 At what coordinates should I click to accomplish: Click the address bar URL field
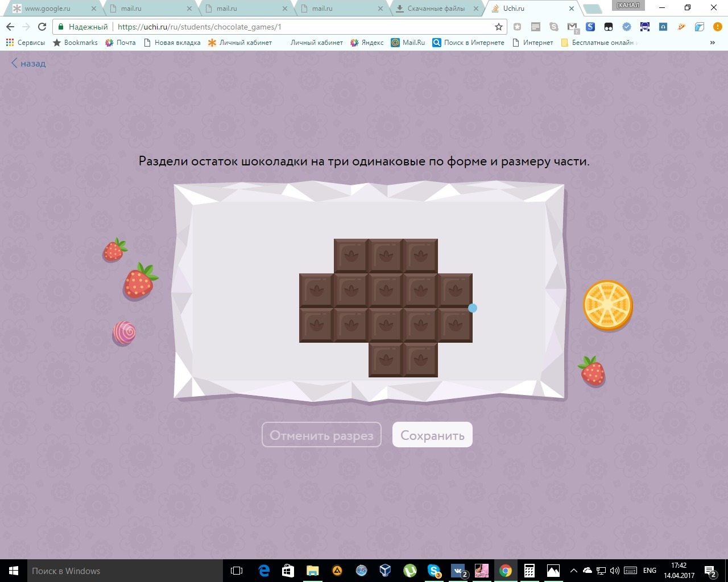(301, 27)
